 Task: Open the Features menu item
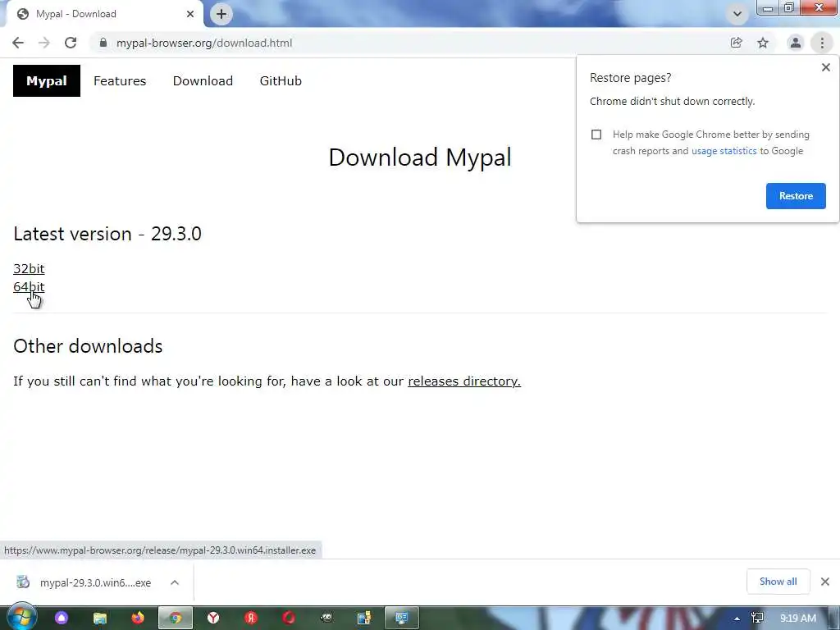(x=120, y=81)
